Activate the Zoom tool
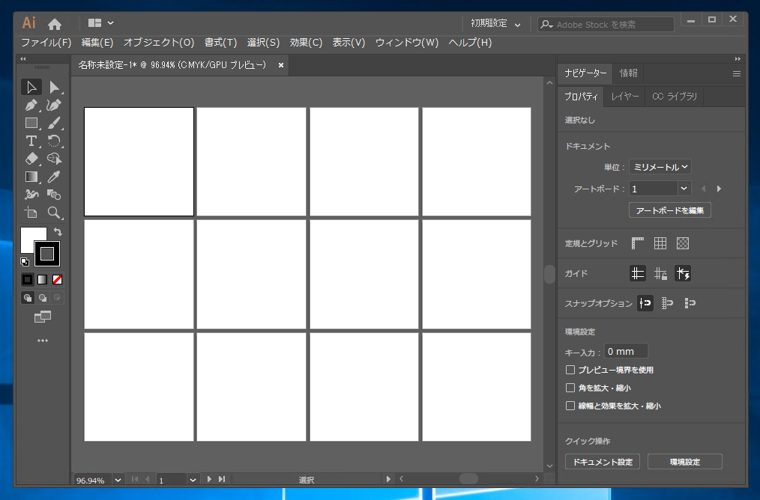Viewport: 760px width, 500px height. (54, 213)
